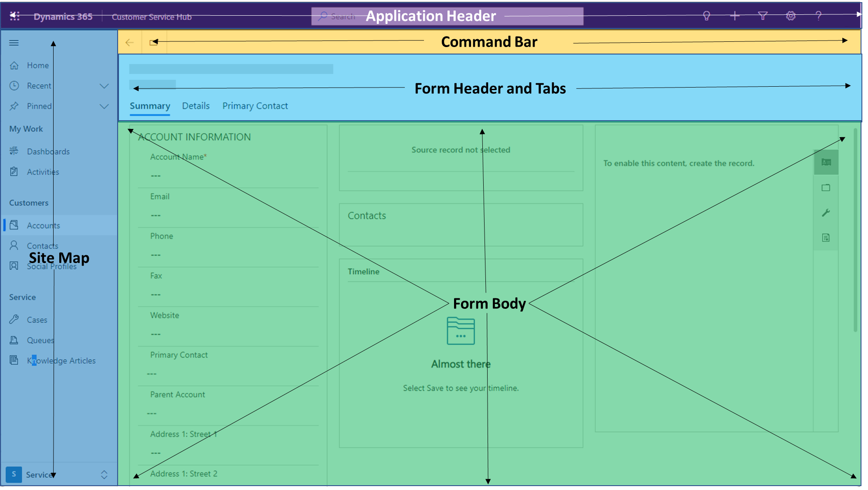Viewport: 868px width, 490px height.
Task: Switch to the Details tab
Action: (196, 105)
